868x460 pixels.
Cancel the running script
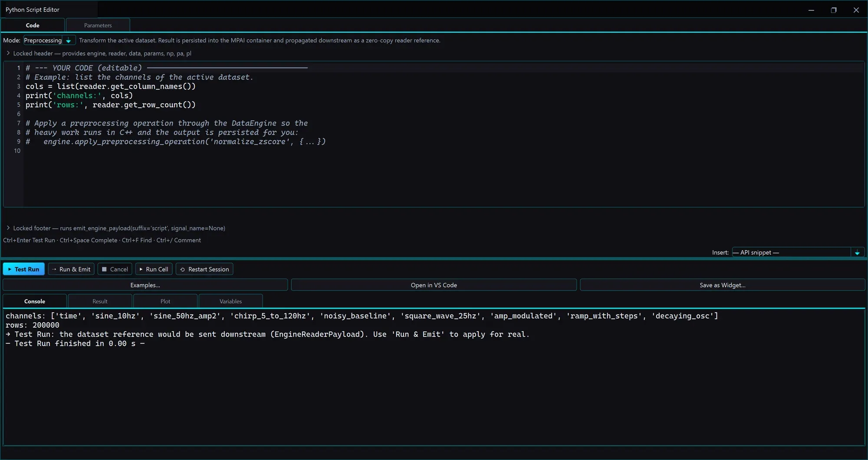tap(115, 269)
